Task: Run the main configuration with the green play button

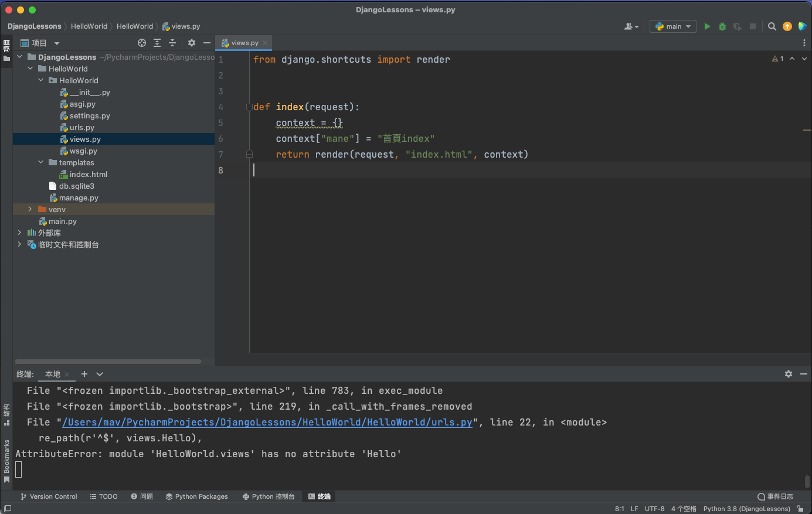Action: point(707,26)
